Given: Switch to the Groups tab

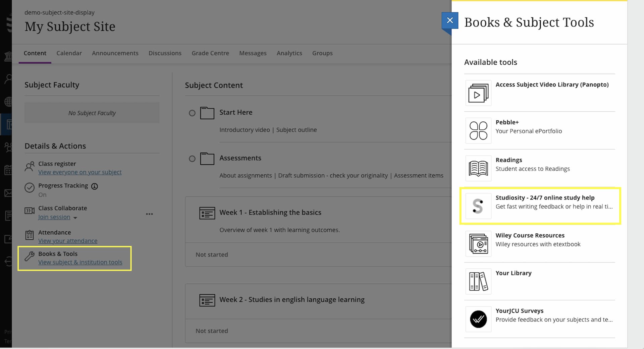Looking at the screenshot, I should pos(322,53).
